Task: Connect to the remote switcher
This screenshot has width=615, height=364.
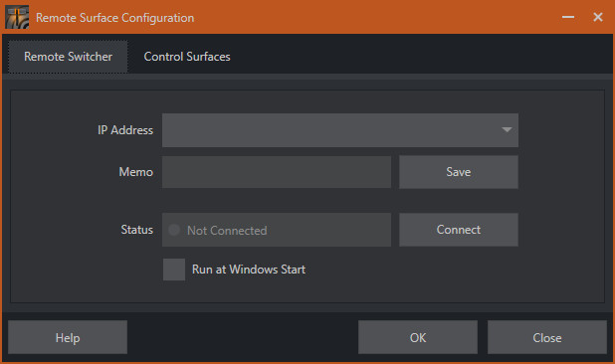Action: pos(459,230)
